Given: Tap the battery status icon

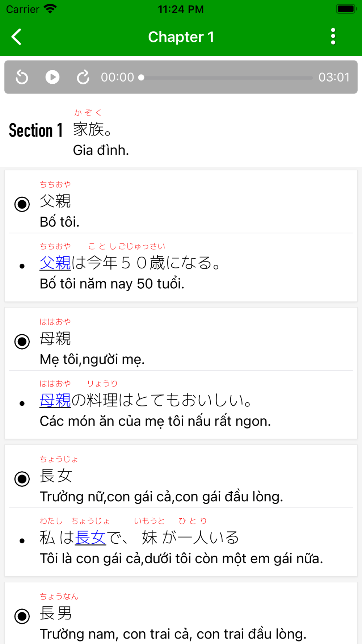Looking at the screenshot, I should pyautogui.click(x=346, y=9).
